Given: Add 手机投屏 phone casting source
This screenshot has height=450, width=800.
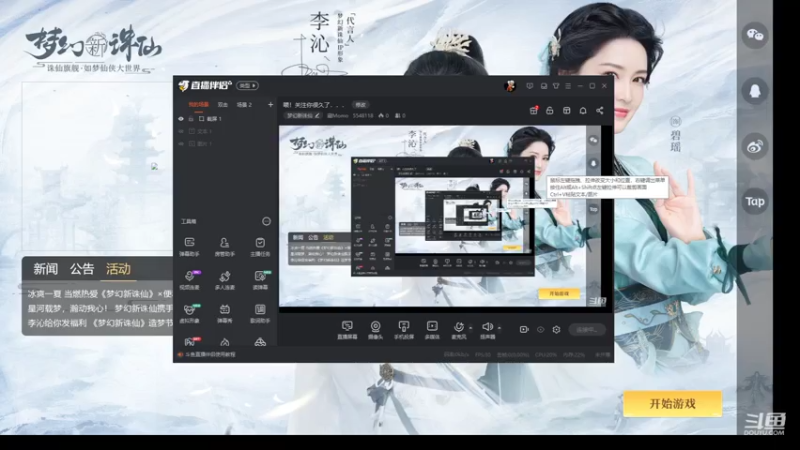Looking at the screenshot, I should coord(404,330).
